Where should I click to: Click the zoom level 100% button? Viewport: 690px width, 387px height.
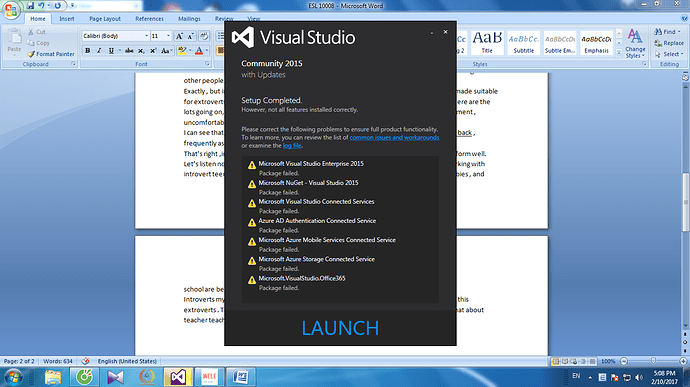(x=608, y=361)
